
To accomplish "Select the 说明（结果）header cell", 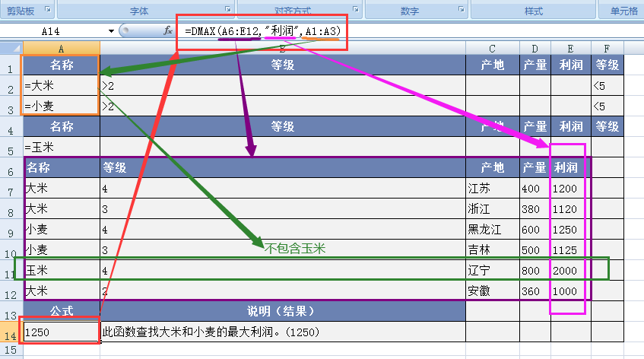I will click(283, 311).
